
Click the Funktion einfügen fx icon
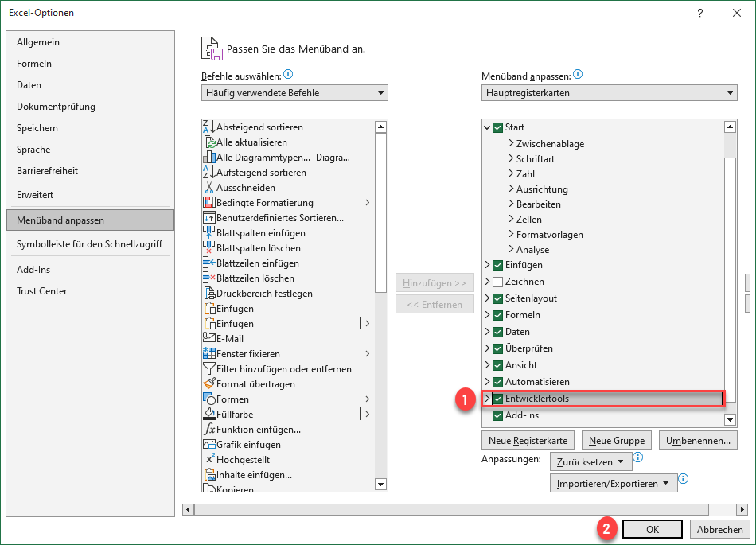[208, 430]
